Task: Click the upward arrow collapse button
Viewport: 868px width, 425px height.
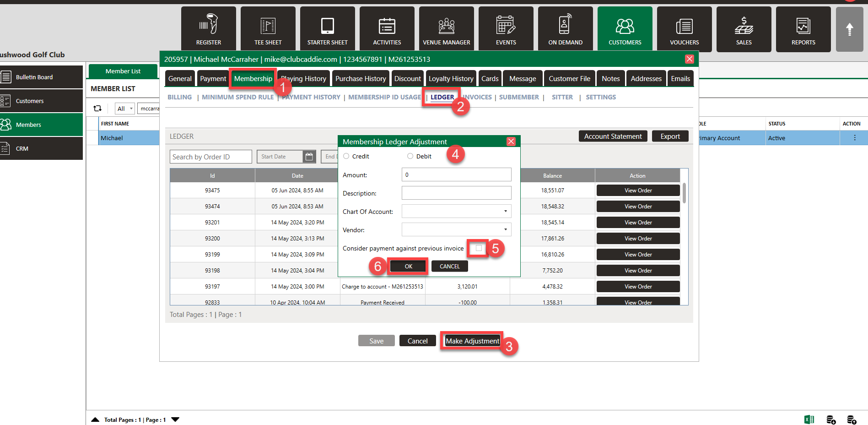Action: point(849,29)
